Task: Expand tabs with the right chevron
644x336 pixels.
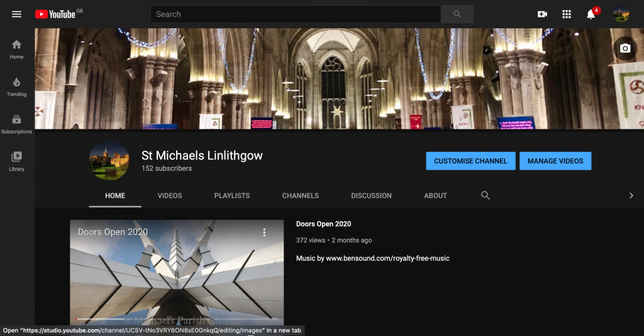Action: [x=631, y=195]
